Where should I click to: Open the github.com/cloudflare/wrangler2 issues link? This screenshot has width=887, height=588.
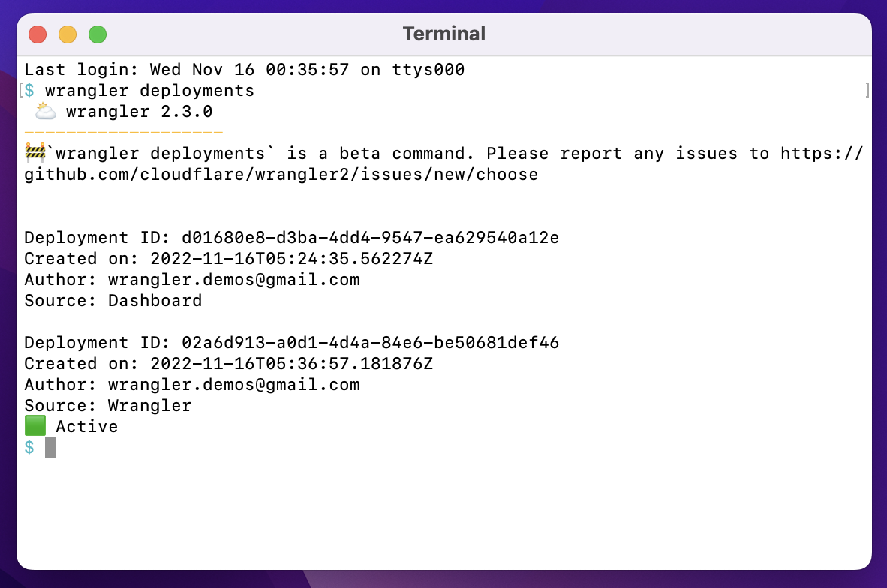tap(281, 175)
